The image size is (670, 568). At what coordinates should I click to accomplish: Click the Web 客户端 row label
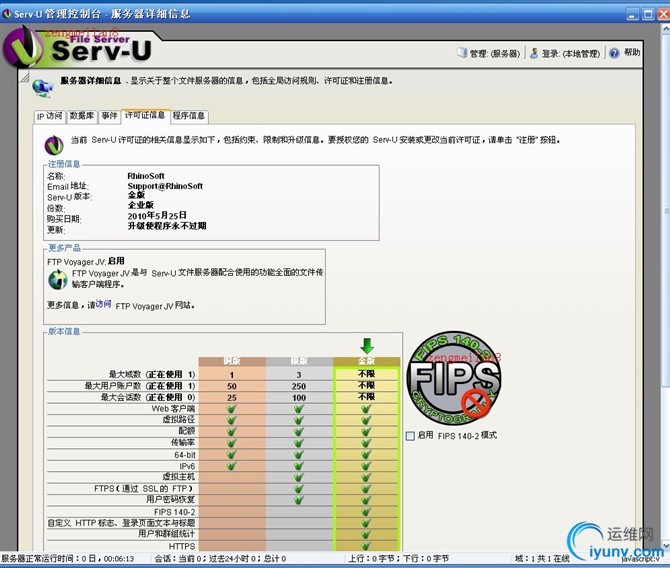[x=173, y=409]
